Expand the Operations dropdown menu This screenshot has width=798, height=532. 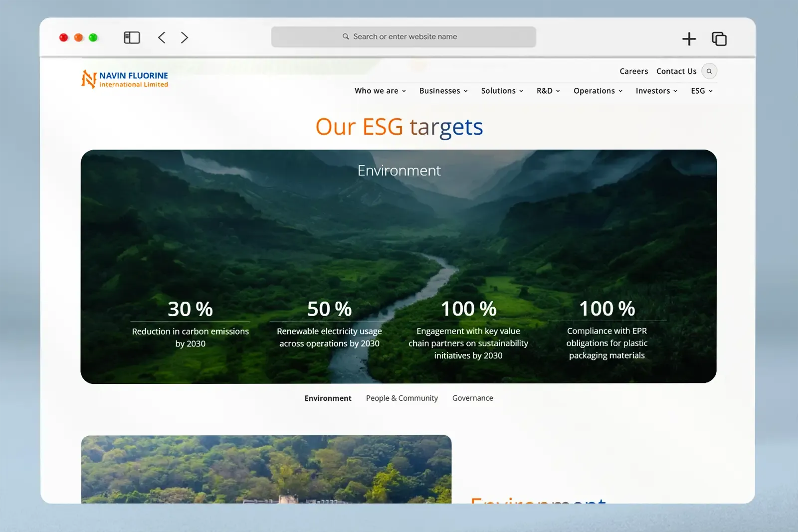point(598,91)
